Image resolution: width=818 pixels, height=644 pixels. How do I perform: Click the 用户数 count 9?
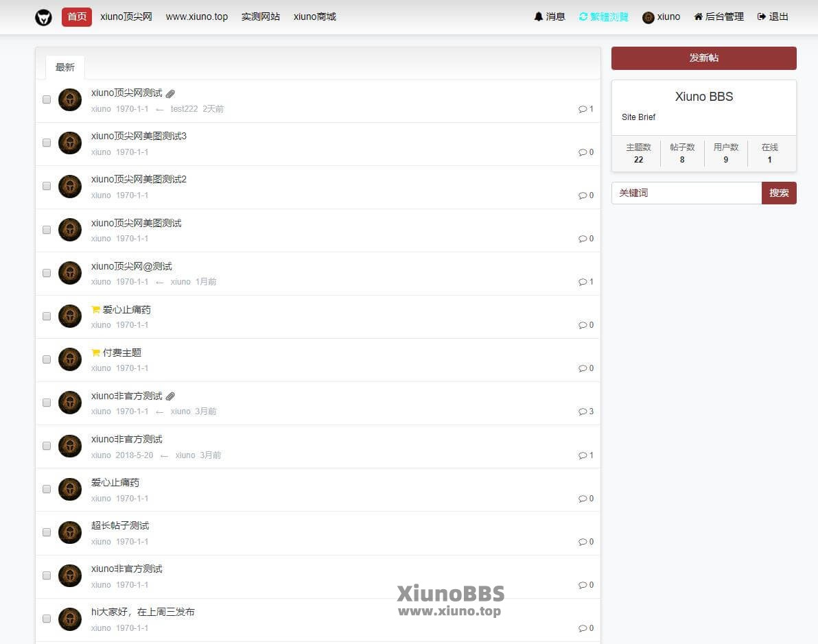(x=725, y=160)
